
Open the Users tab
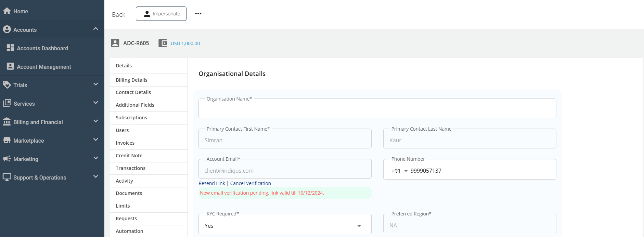(x=149, y=130)
